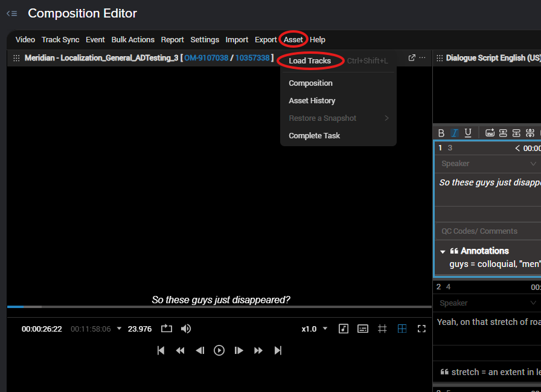Toggle loop playback icon
541x392 pixels.
click(167, 329)
